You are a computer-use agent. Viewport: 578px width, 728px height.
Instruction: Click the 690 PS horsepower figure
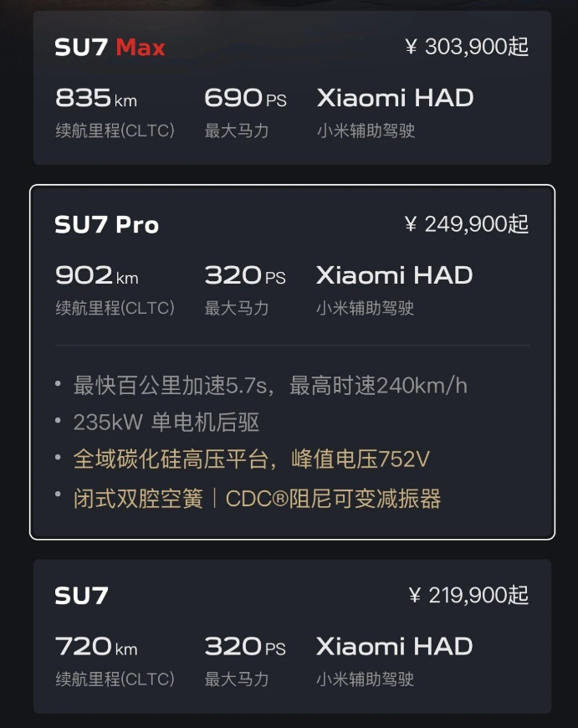(x=245, y=99)
